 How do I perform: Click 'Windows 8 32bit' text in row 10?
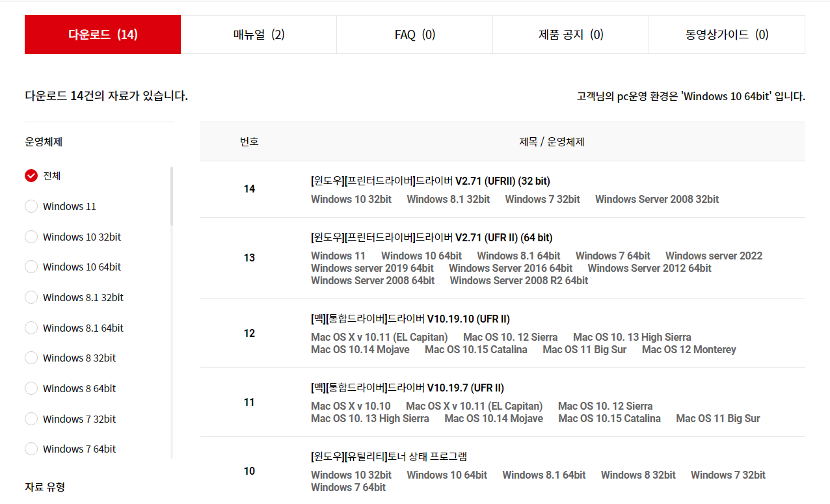click(x=638, y=475)
